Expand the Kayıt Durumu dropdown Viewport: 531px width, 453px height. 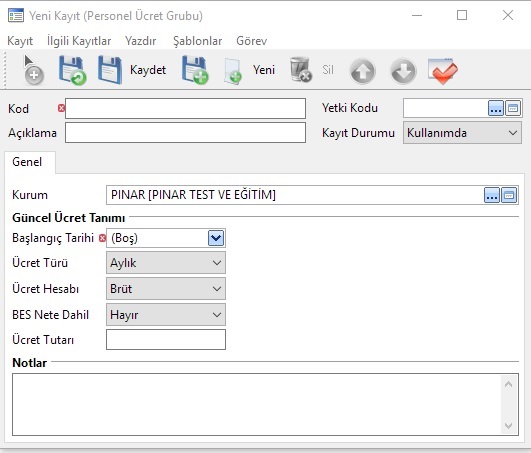[x=513, y=133]
